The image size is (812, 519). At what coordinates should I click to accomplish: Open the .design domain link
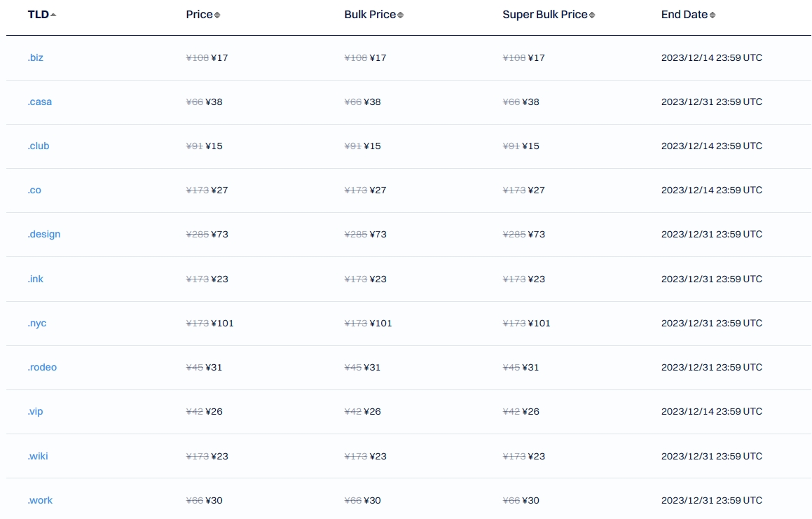coord(43,234)
